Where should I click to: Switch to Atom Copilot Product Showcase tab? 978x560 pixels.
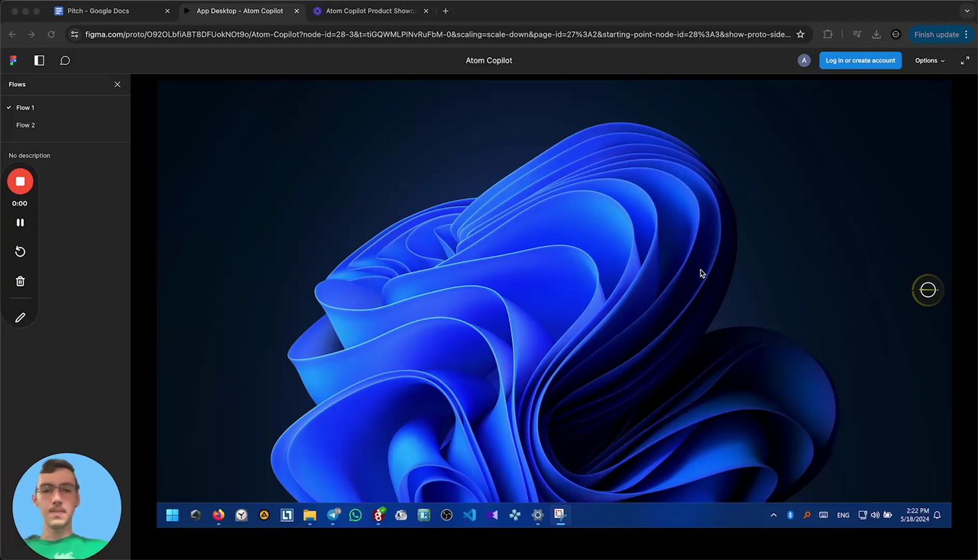pos(371,11)
